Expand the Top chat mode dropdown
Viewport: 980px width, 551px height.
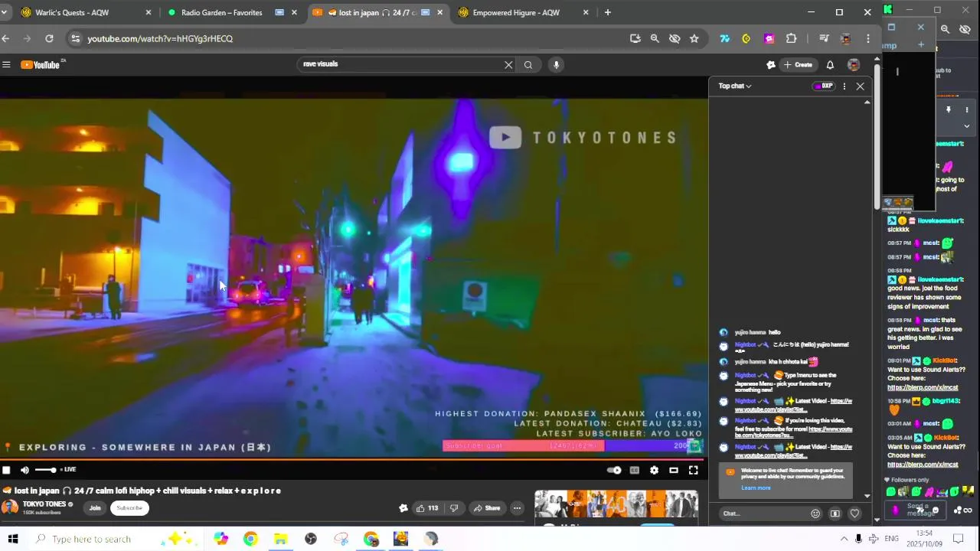pos(735,86)
